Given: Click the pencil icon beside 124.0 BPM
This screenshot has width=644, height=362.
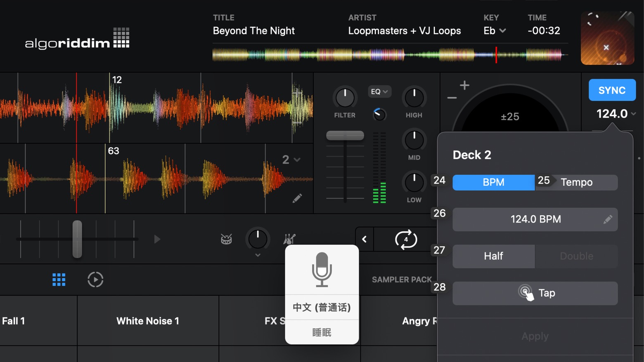Looking at the screenshot, I should tap(608, 219).
